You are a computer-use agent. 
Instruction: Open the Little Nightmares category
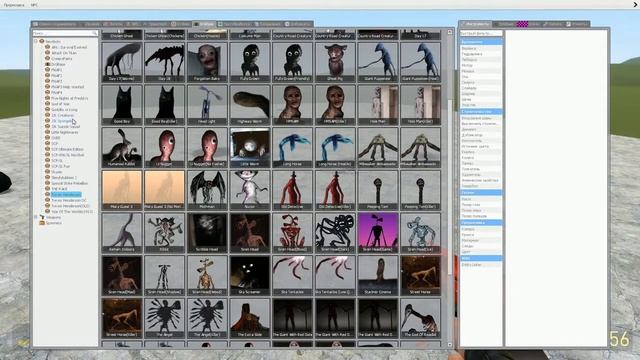(64, 132)
